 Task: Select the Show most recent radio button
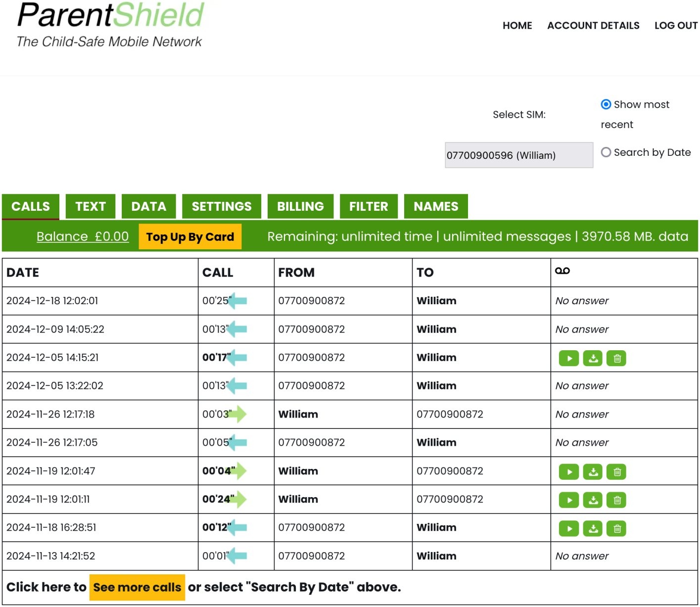606,104
